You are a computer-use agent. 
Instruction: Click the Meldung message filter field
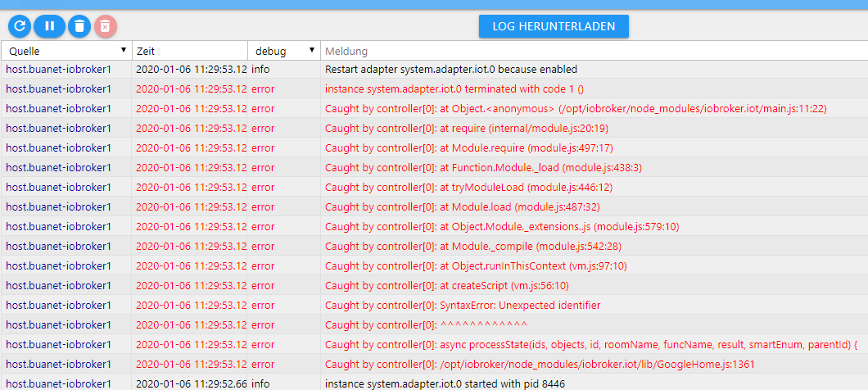point(594,51)
